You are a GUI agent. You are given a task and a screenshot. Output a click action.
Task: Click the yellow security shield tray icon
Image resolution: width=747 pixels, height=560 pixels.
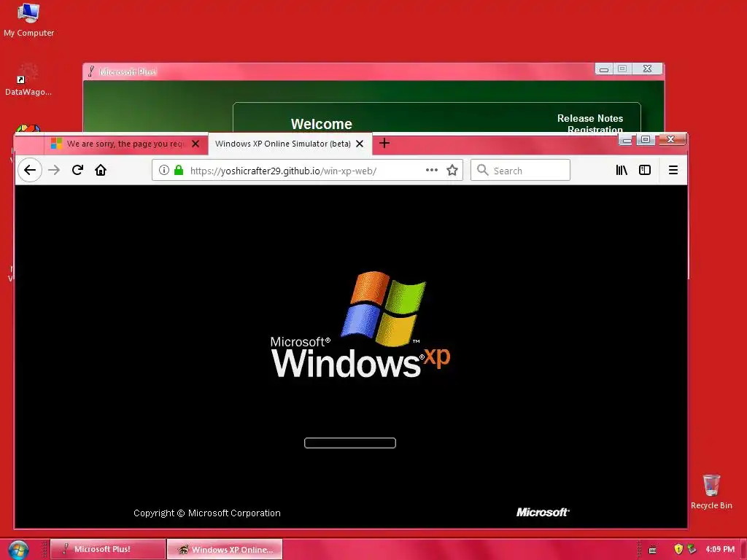click(678, 549)
